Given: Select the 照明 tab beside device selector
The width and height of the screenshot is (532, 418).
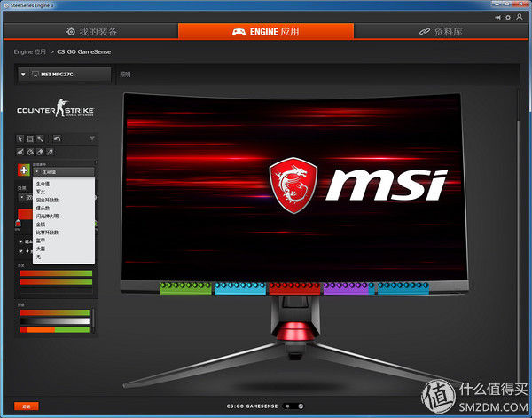Looking at the screenshot, I should point(125,75).
